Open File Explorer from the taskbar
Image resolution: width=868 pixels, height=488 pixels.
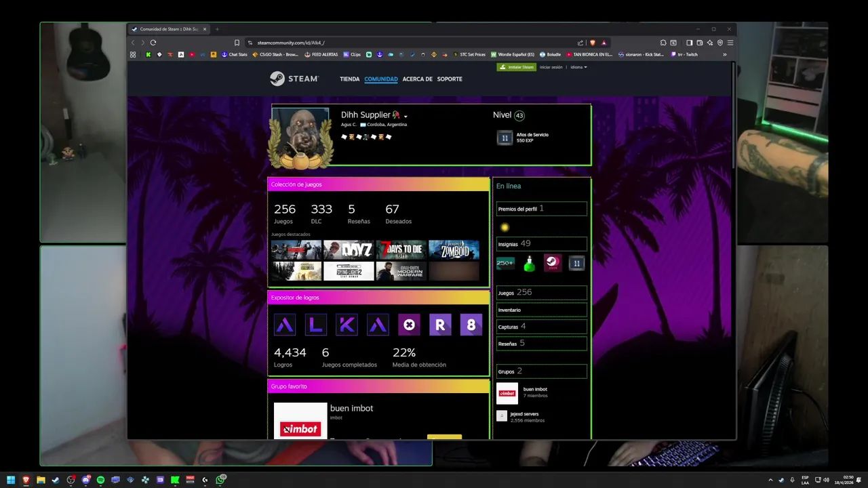tap(41, 480)
